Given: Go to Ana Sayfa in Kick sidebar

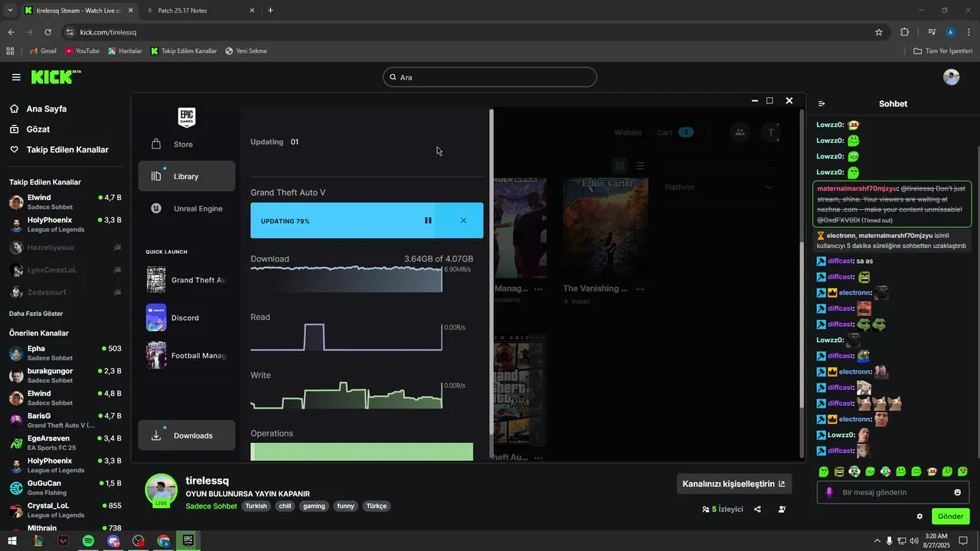Looking at the screenshot, I should pyautogui.click(x=46, y=109).
